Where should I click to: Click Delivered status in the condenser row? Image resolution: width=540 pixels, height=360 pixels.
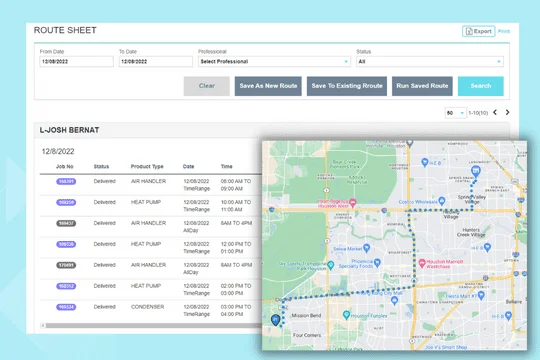(105, 307)
